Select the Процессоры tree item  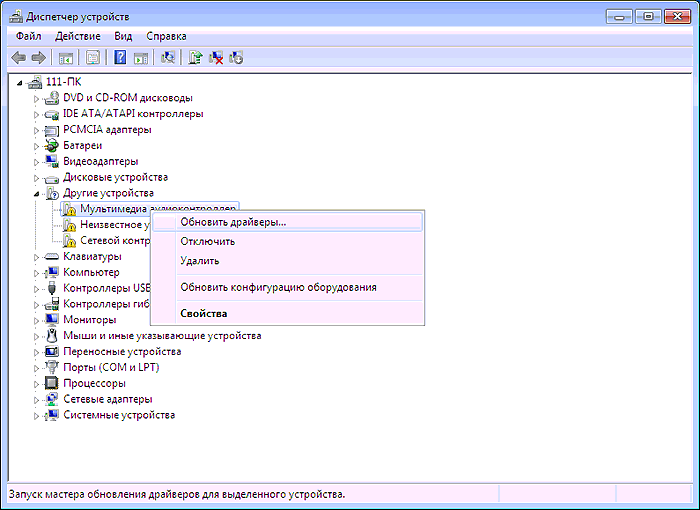tap(94, 383)
